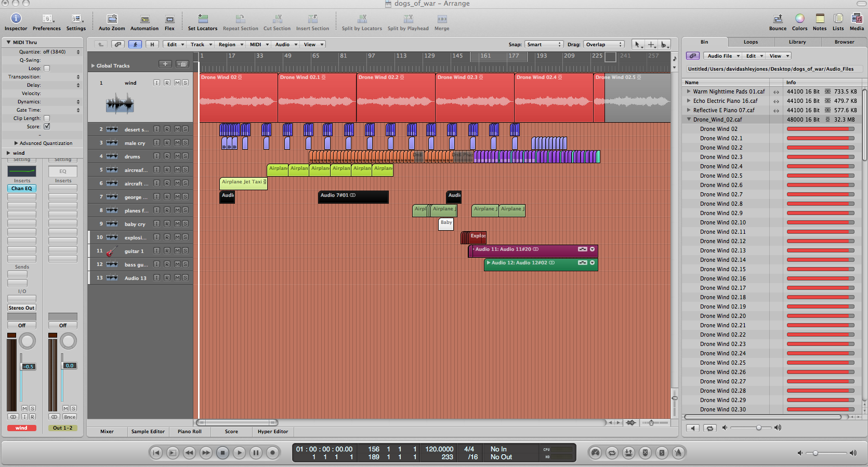Open the Notes icon in toolbar
Screen dimensions: 868x467
(x=820, y=19)
